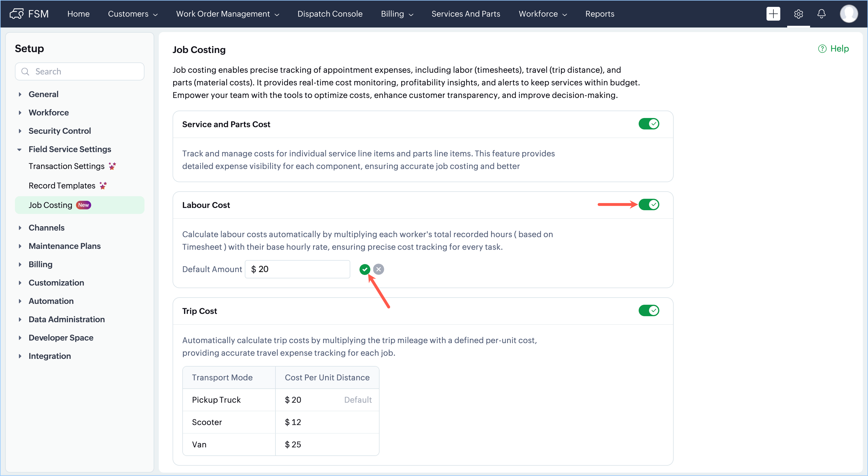Open the settings gear icon
The image size is (868, 476).
[798, 14]
